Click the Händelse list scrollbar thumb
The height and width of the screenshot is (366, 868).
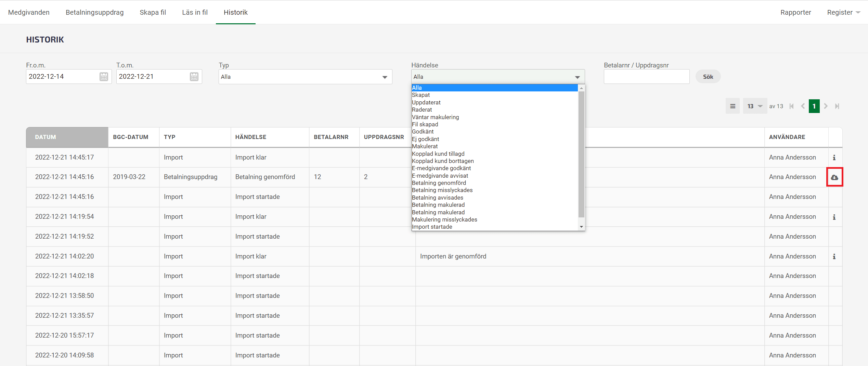[581, 154]
